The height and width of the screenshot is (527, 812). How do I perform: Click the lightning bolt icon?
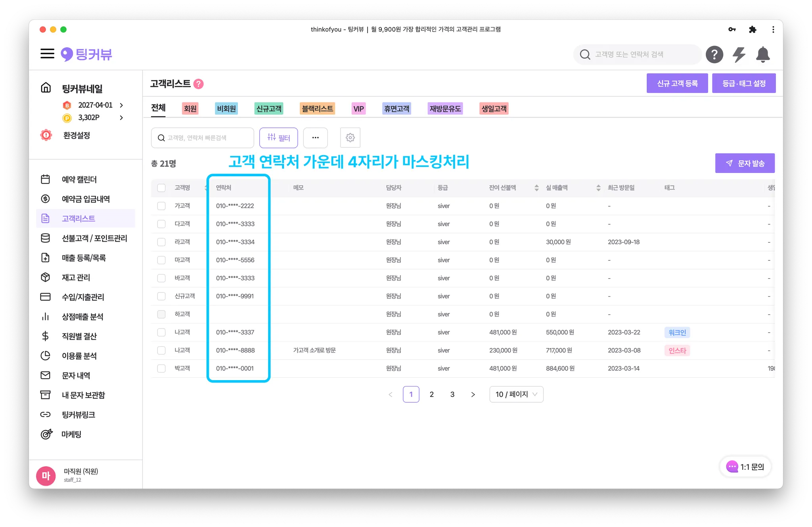pyautogui.click(x=739, y=54)
